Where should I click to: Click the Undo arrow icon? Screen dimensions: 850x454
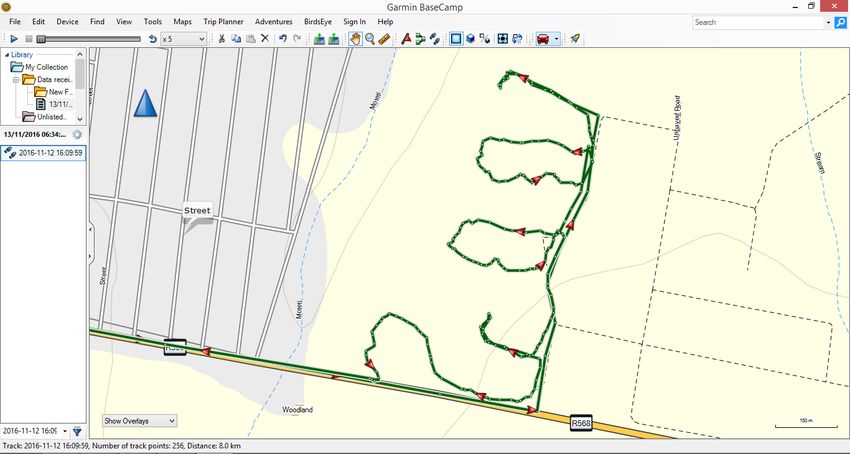282,39
